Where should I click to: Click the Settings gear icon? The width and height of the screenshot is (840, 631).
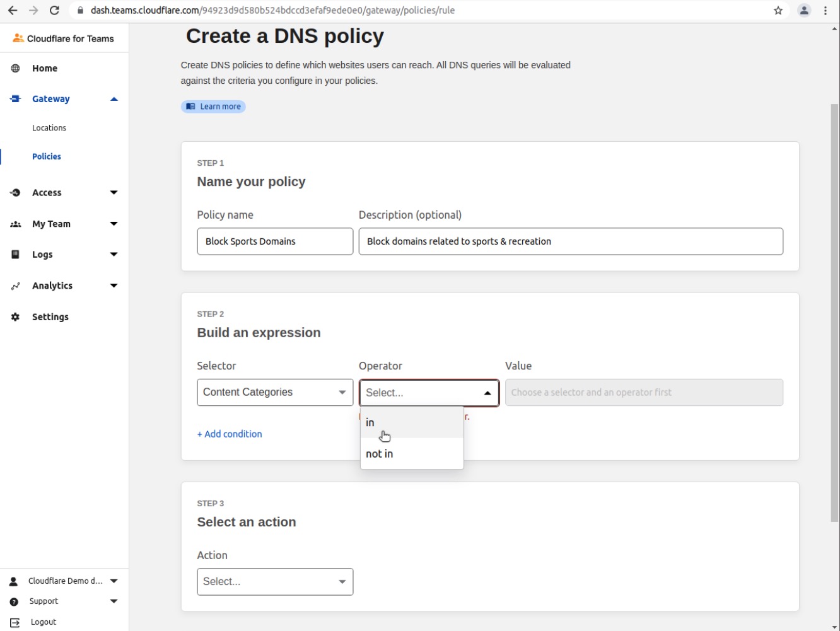(16, 317)
